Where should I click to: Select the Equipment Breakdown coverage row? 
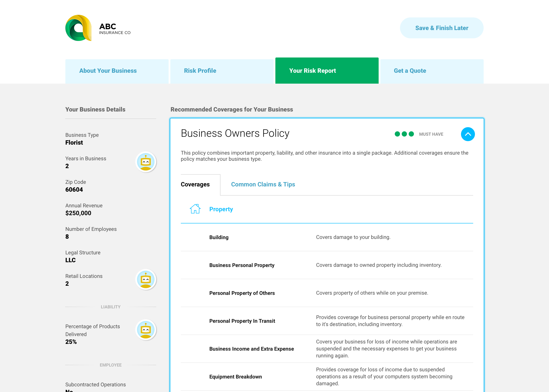[x=235, y=377]
